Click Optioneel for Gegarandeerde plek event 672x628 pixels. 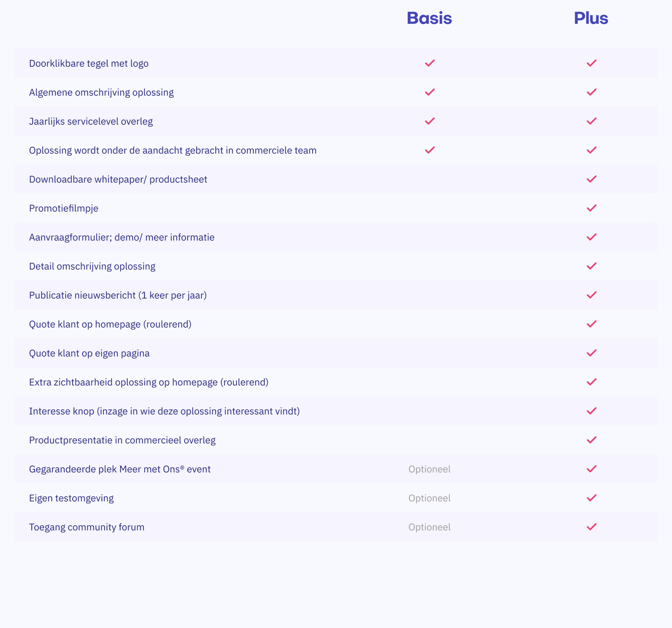(x=429, y=469)
